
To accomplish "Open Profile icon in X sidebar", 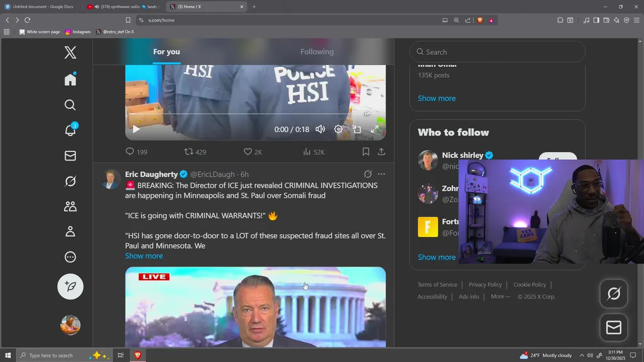I will [70, 231].
